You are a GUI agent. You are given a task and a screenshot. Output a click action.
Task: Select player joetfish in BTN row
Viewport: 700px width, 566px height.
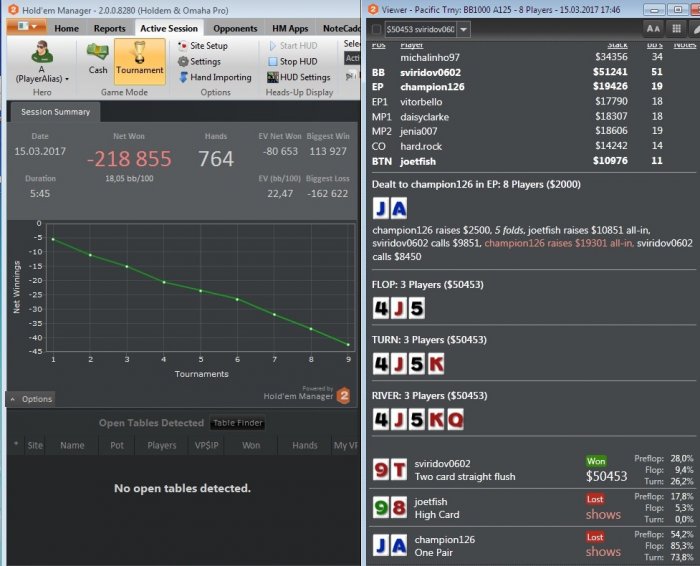[x=418, y=162]
